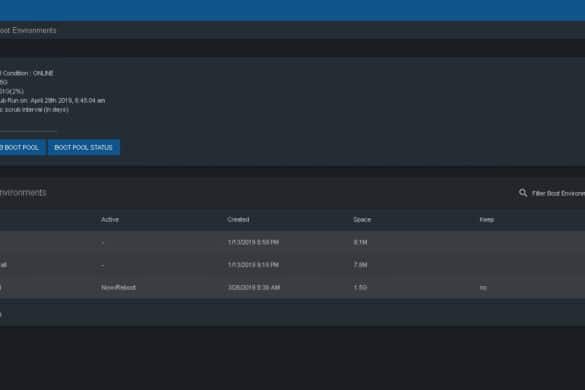Sort table by Space column
Viewport: 585px width, 390px height.
click(362, 219)
